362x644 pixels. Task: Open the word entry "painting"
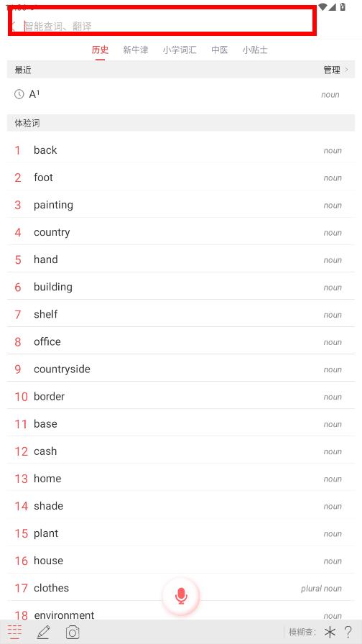coord(181,205)
